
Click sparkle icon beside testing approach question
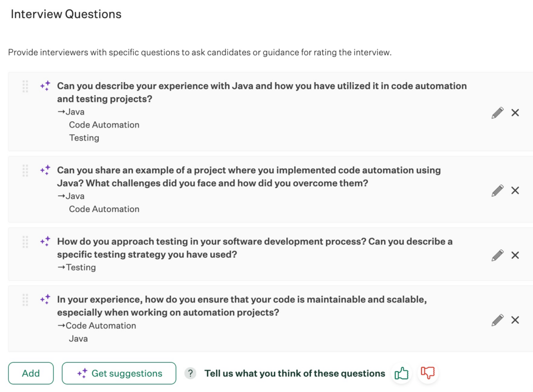click(x=45, y=242)
